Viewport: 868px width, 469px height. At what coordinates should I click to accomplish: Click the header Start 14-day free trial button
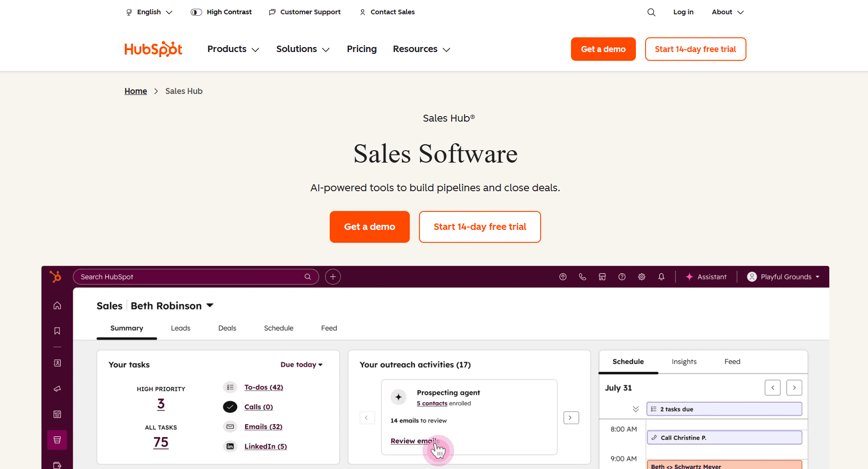pyautogui.click(x=695, y=49)
